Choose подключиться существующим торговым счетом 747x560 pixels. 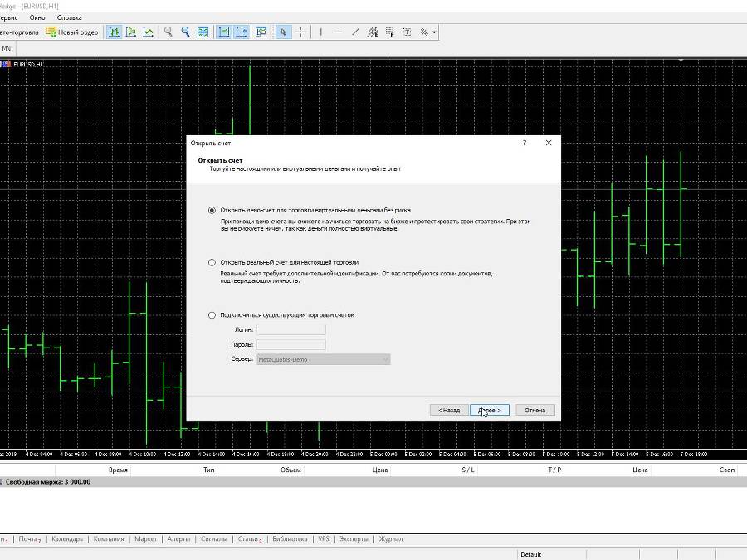pos(212,315)
